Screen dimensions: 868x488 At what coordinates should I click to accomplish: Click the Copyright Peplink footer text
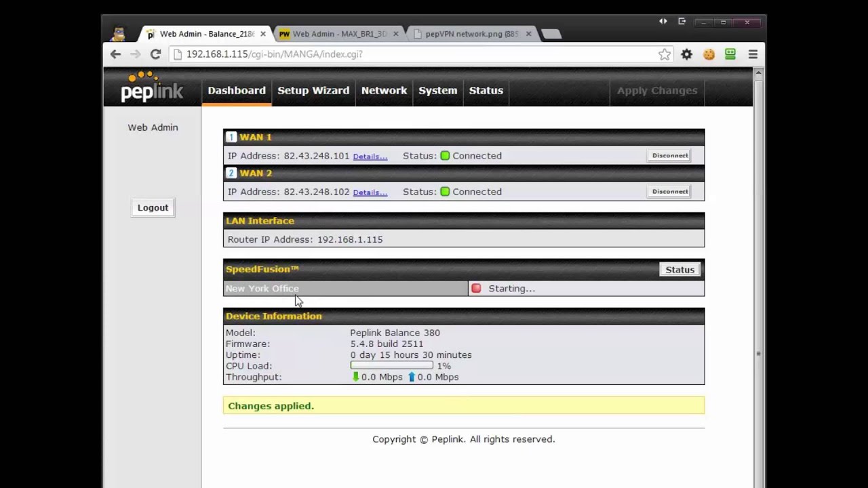coord(464,439)
